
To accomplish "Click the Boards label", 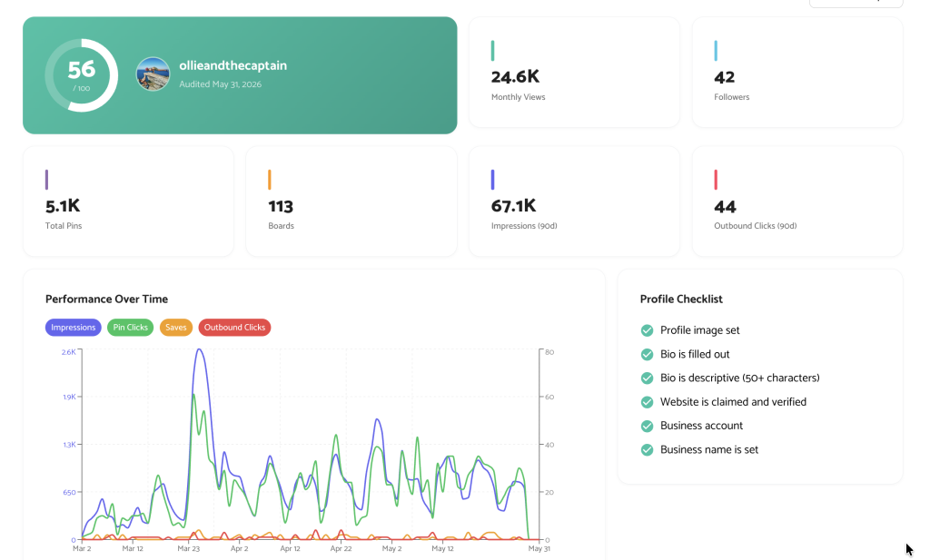I will pyautogui.click(x=282, y=226).
